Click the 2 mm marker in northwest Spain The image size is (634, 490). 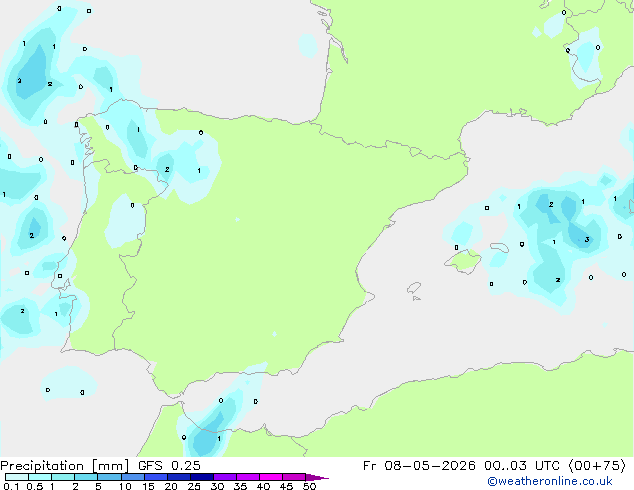[167, 169]
